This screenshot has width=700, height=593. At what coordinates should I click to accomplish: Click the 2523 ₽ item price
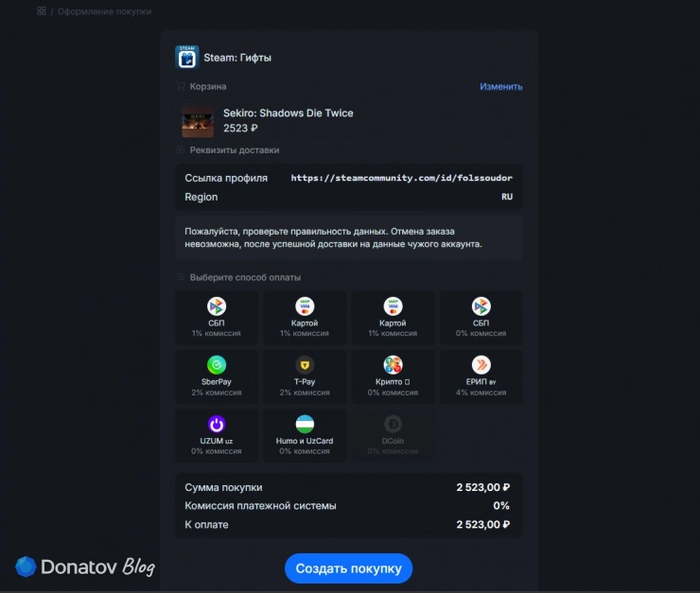click(x=240, y=129)
